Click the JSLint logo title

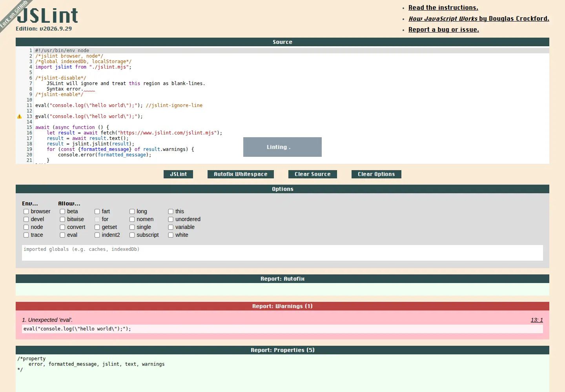pyautogui.click(x=47, y=16)
